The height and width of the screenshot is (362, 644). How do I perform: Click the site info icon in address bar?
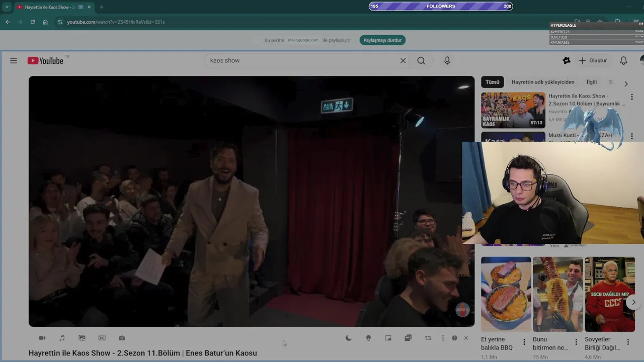tap(60, 22)
